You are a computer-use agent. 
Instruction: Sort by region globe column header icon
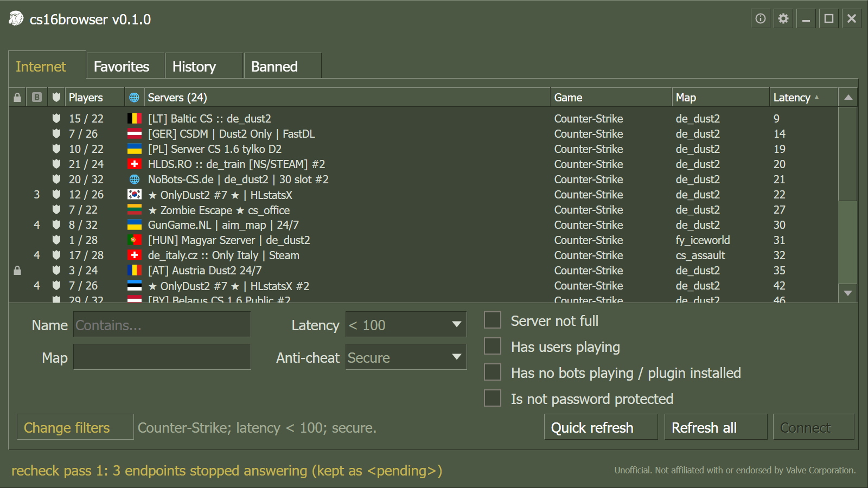click(135, 98)
